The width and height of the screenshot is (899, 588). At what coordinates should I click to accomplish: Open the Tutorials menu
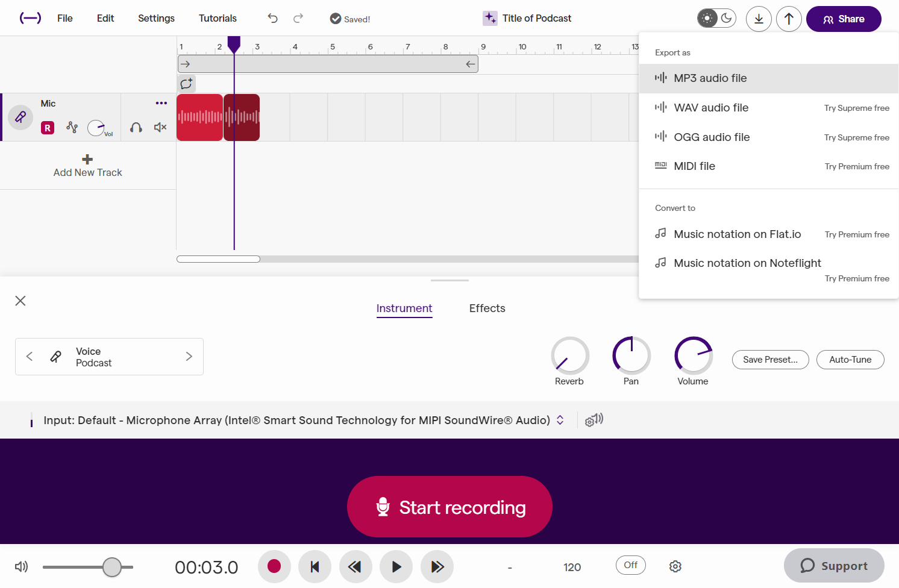[218, 18]
